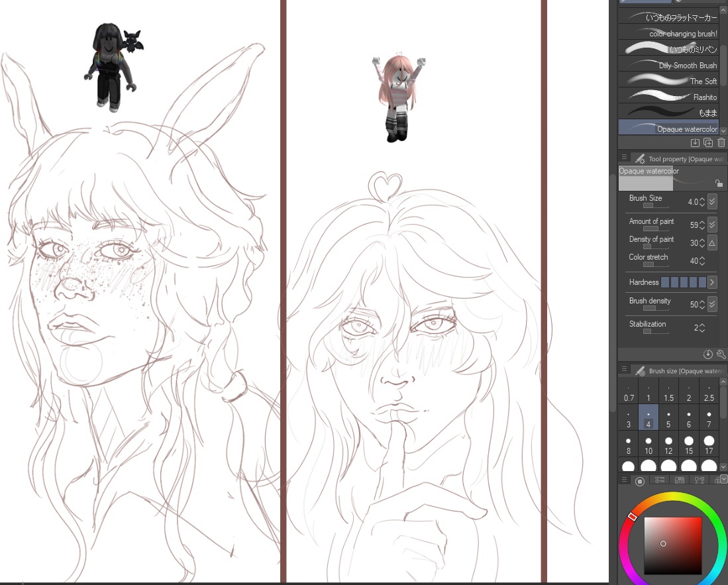
Task: Switch to the Color Slider tab
Action: pyautogui.click(x=659, y=480)
